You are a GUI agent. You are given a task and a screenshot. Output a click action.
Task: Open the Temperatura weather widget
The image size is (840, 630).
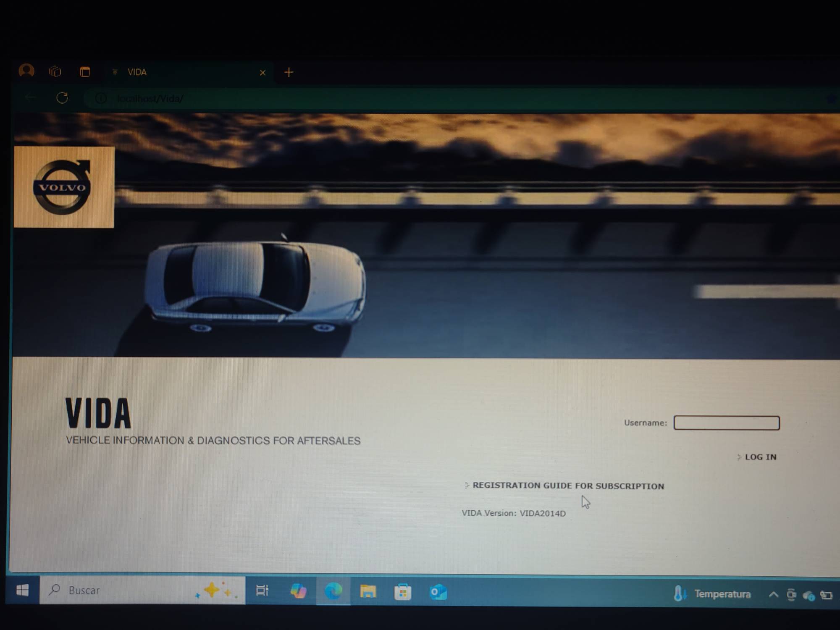(712, 594)
